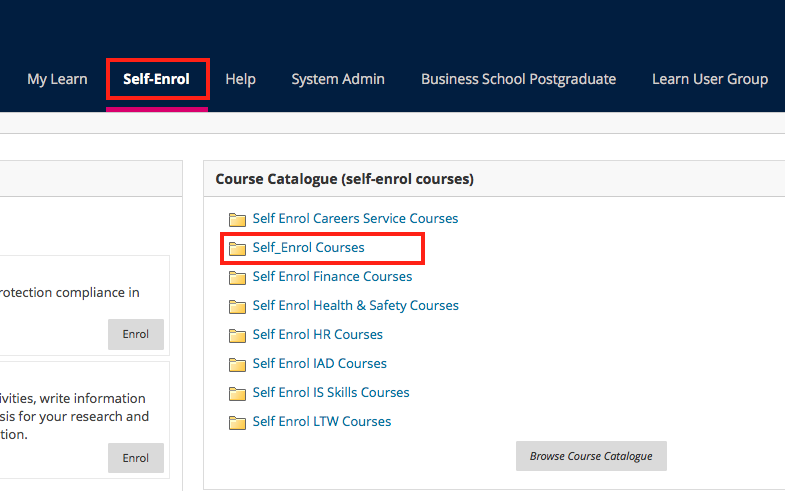Go to the System Admin tab
Viewport: 785px width, 491px height.
tap(338, 79)
